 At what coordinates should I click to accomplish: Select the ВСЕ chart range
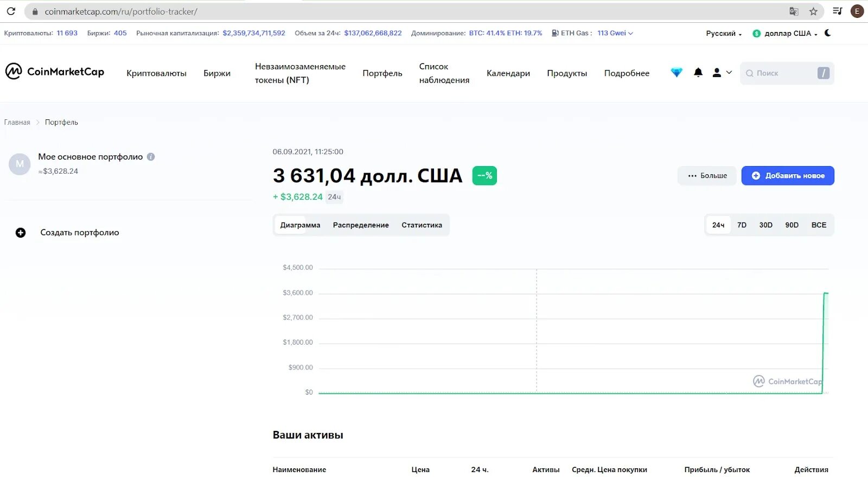coord(819,225)
